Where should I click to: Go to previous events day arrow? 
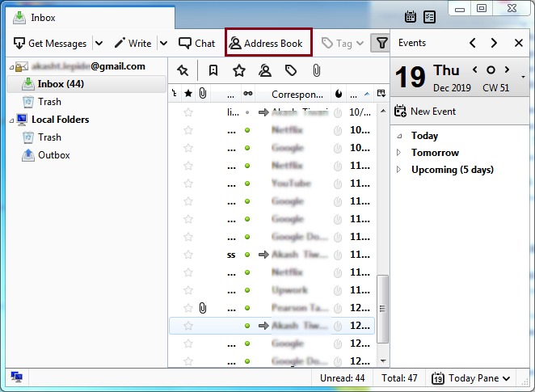(x=473, y=43)
